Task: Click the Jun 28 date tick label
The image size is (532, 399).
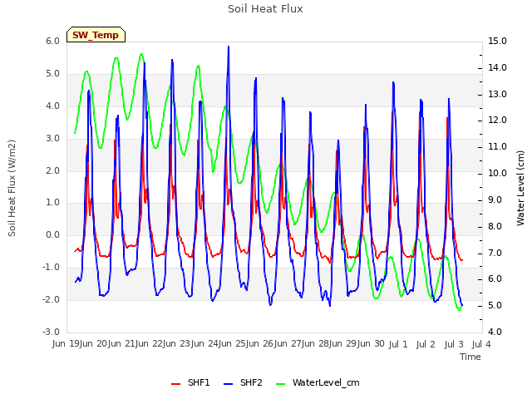Action: click(316, 343)
